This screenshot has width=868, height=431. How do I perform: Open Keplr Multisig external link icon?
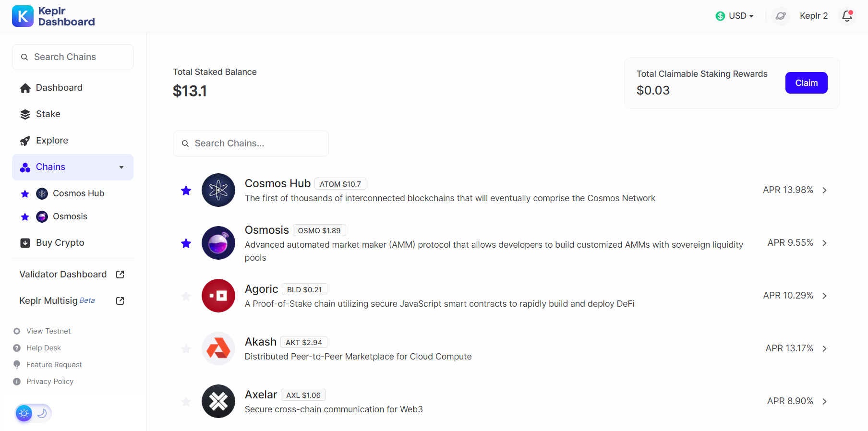click(x=120, y=301)
